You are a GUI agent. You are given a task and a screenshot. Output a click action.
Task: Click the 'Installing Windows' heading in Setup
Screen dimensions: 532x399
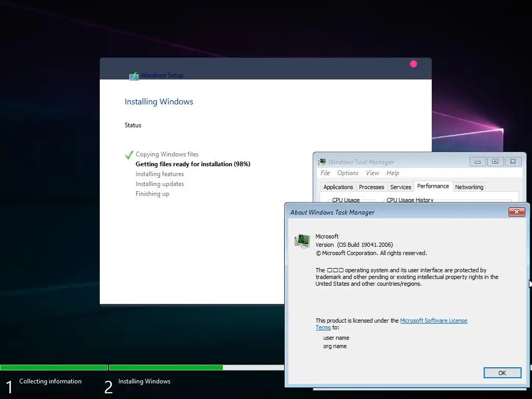click(x=159, y=102)
